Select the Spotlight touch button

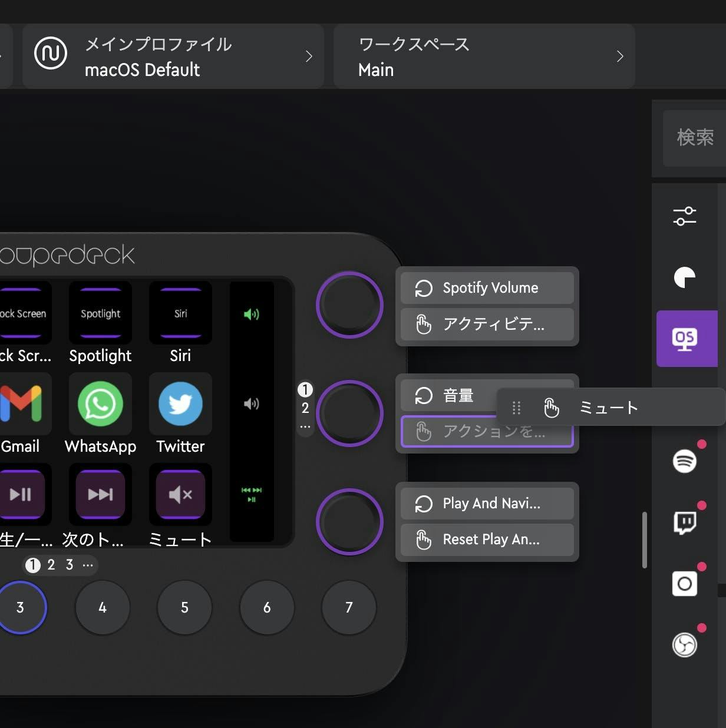[x=100, y=313]
